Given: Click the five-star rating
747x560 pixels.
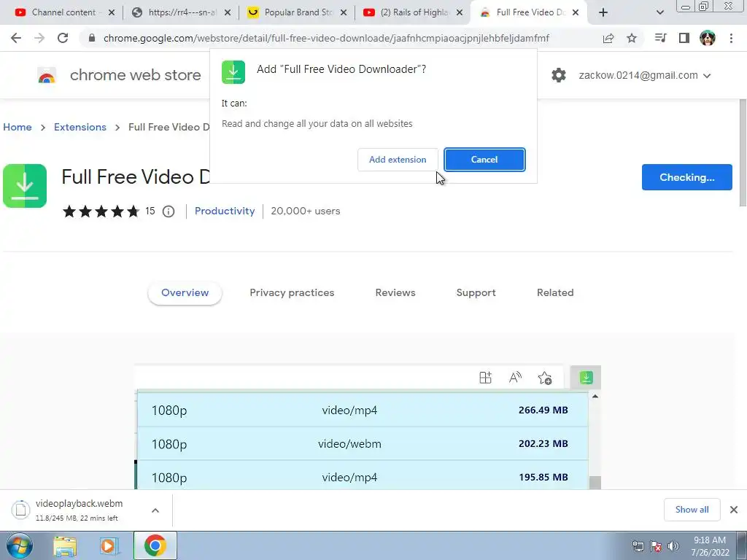Looking at the screenshot, I should coord(101,211).
